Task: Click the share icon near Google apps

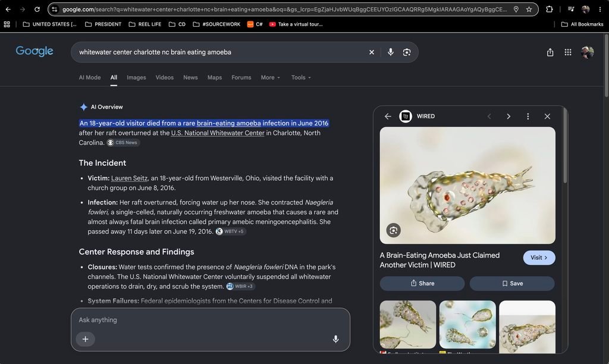Action: point(550,52)
